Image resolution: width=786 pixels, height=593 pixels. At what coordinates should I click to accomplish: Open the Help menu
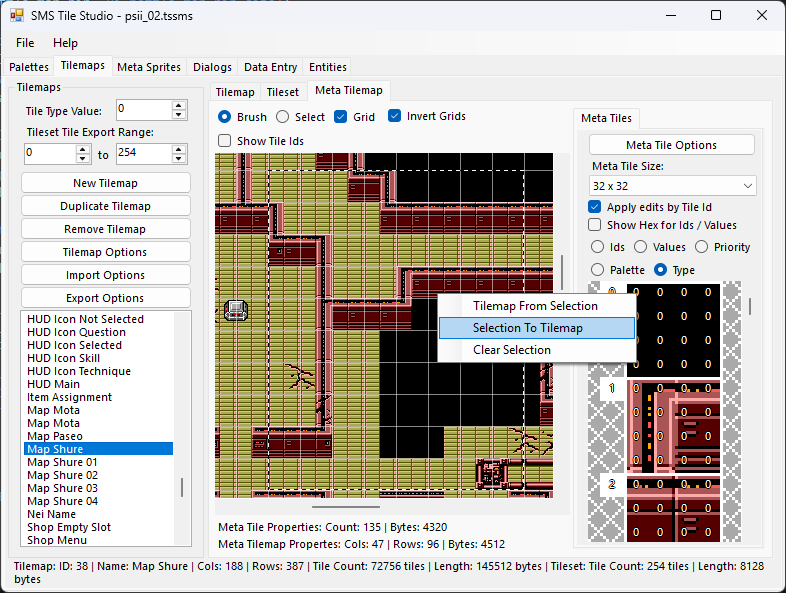[65, 43]
